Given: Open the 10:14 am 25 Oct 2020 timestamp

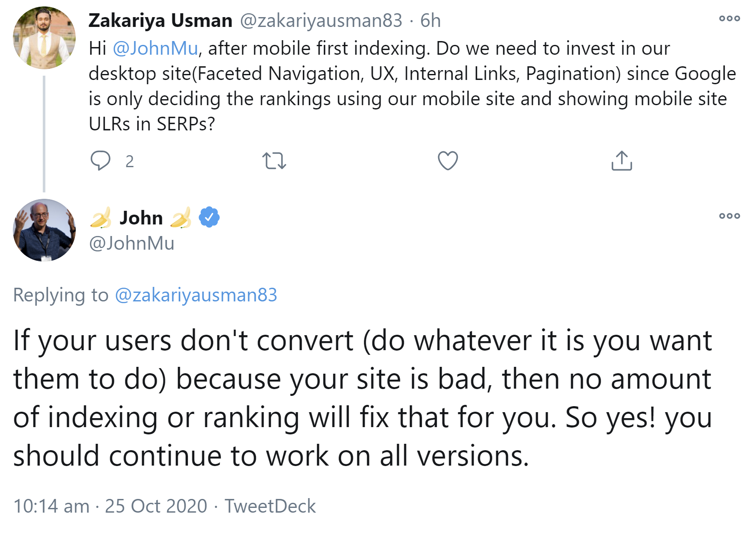Looking at the screenshot, I should (110, 506).
